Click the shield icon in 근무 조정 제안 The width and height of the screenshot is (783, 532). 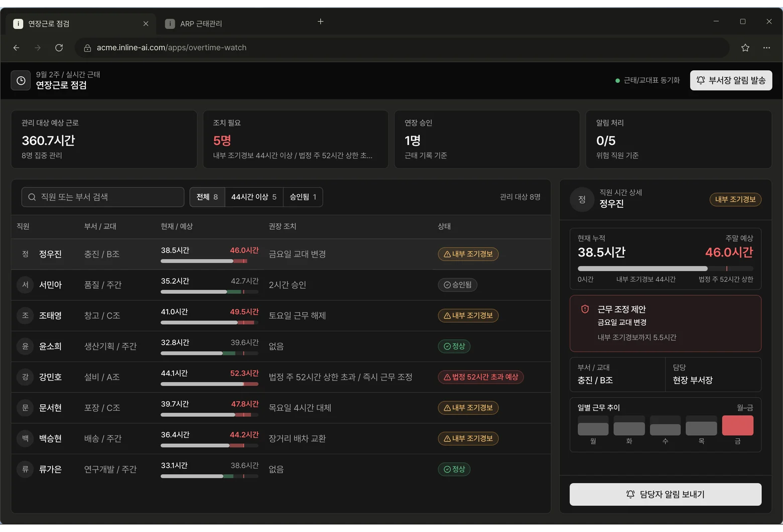(x=585, y=309)
